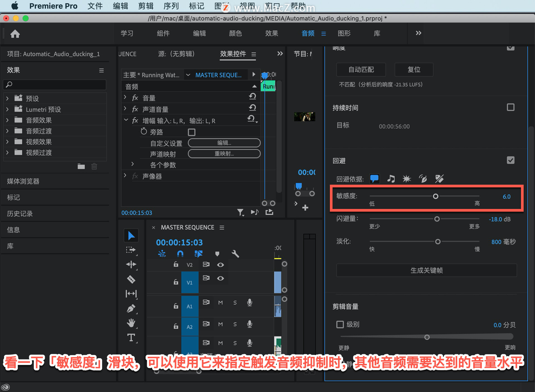Select the Pen tool
Viewport: 535px width, 392px height.
click(x=131, y=308)
